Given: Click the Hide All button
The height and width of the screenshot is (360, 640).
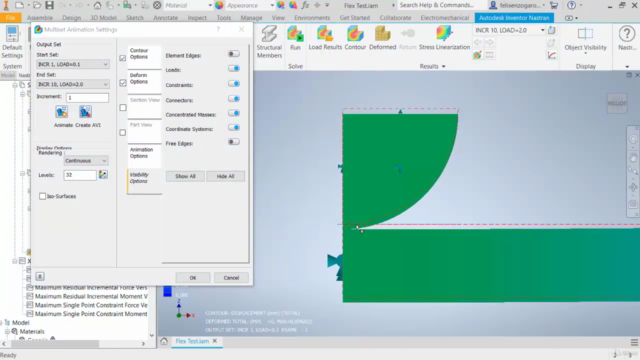Looking at the screenshot, I should [225, 176].
